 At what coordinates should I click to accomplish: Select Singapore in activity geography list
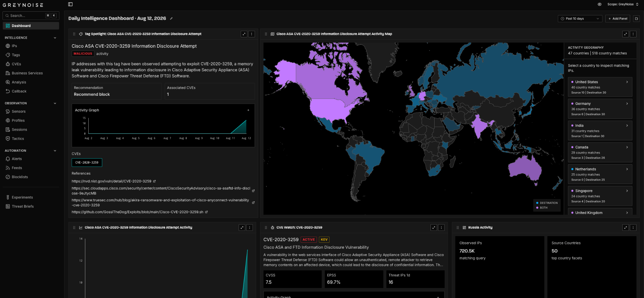click(600, 196)
